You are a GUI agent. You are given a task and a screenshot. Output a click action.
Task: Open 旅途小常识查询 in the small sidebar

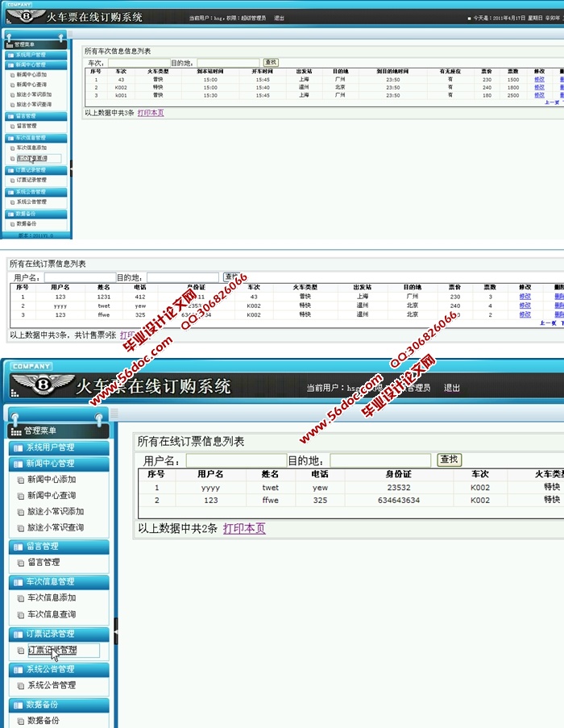pos(34,105)
